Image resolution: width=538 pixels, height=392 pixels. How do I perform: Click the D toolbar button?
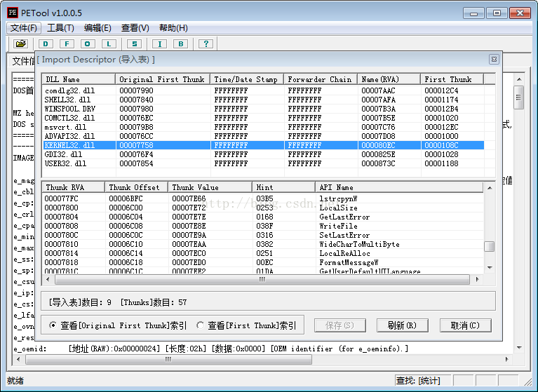pos(46,44)
